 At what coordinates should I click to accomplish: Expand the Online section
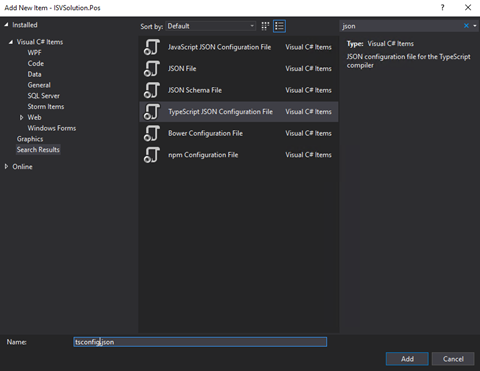click(x=6, y=166)
